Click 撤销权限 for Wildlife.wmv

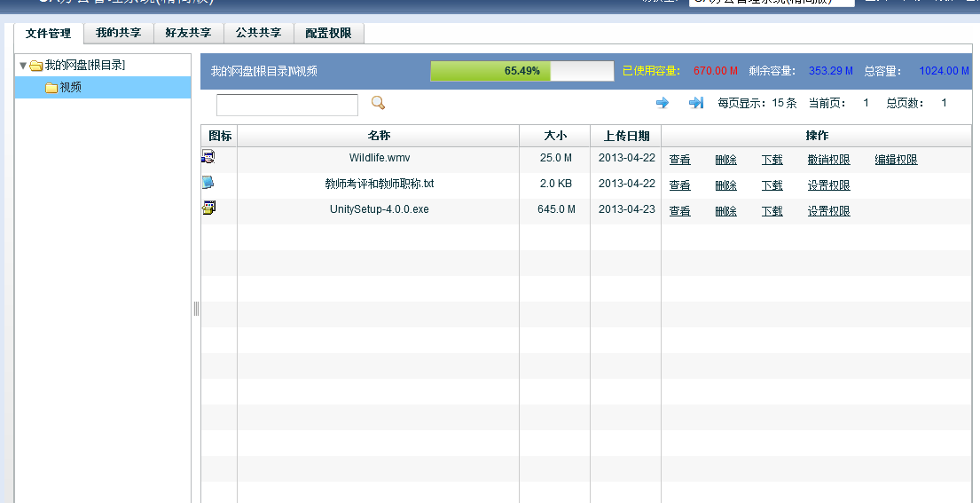[828, 160]
